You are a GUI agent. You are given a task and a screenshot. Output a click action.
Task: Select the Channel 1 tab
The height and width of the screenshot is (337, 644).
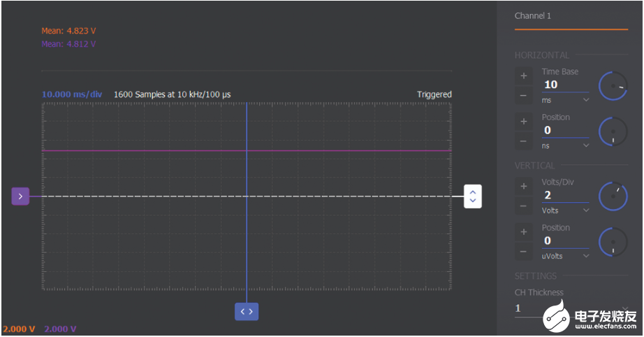point(533,16)
